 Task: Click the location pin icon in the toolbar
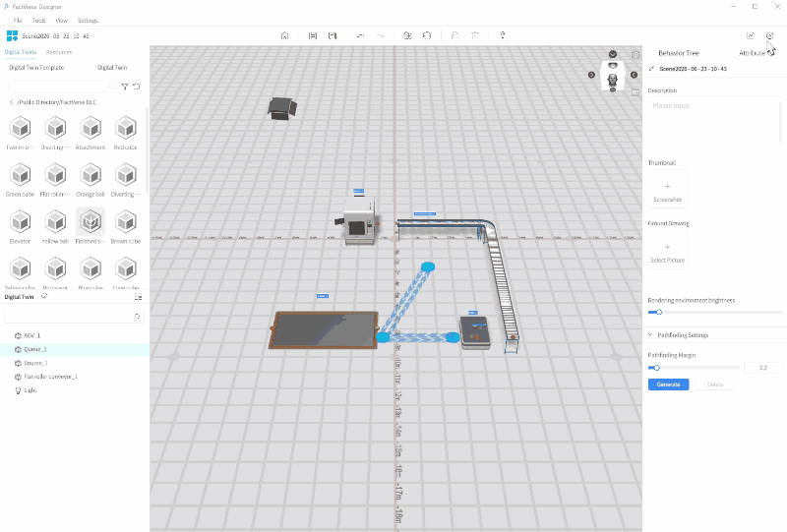[x=503, y=35]
